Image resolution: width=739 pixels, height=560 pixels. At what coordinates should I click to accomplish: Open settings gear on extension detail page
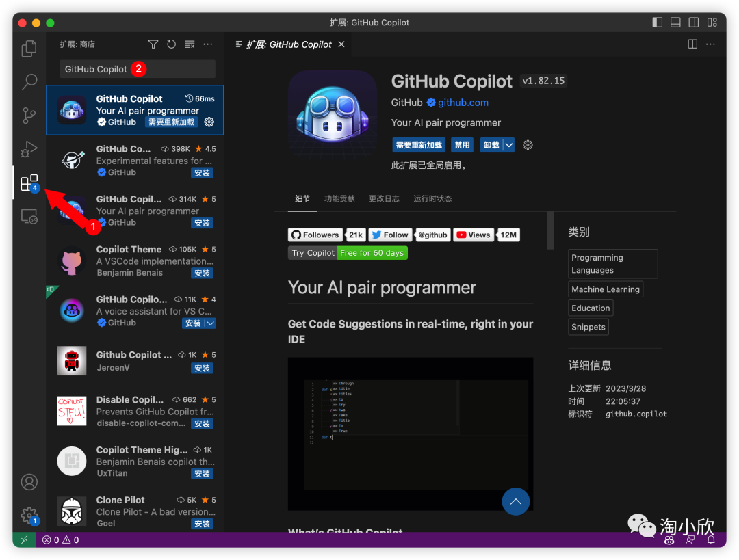click(x=528, y=145)
